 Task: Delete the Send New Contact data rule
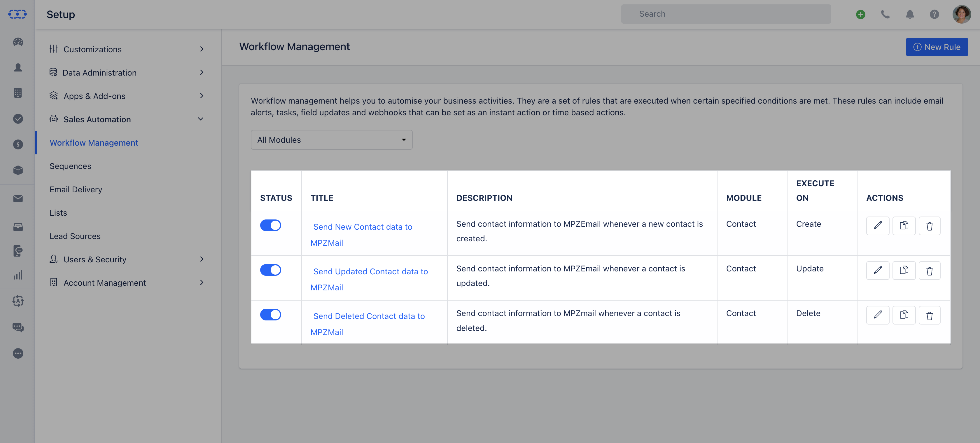[930, 226]
